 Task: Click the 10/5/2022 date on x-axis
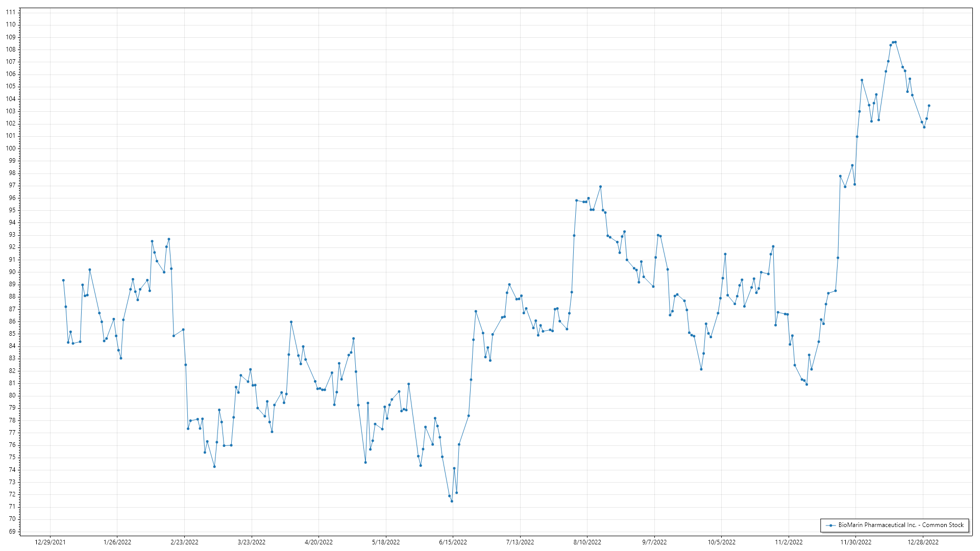[722, 542]
